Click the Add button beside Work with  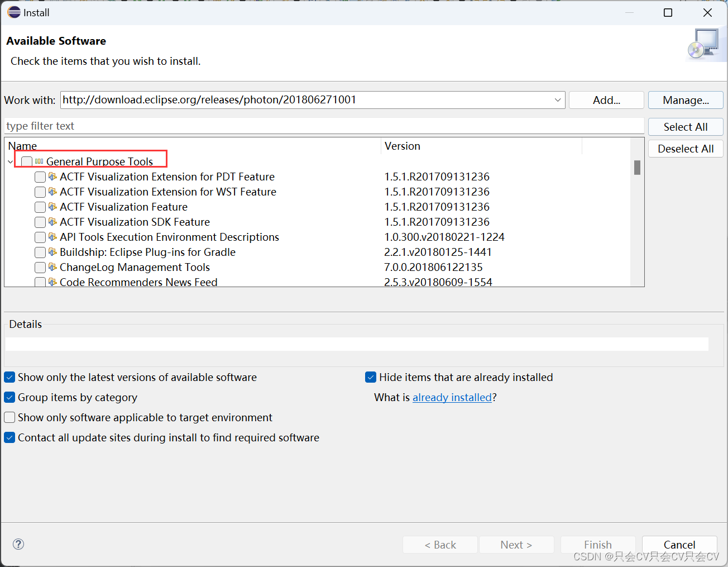click(x=606, y=100)
